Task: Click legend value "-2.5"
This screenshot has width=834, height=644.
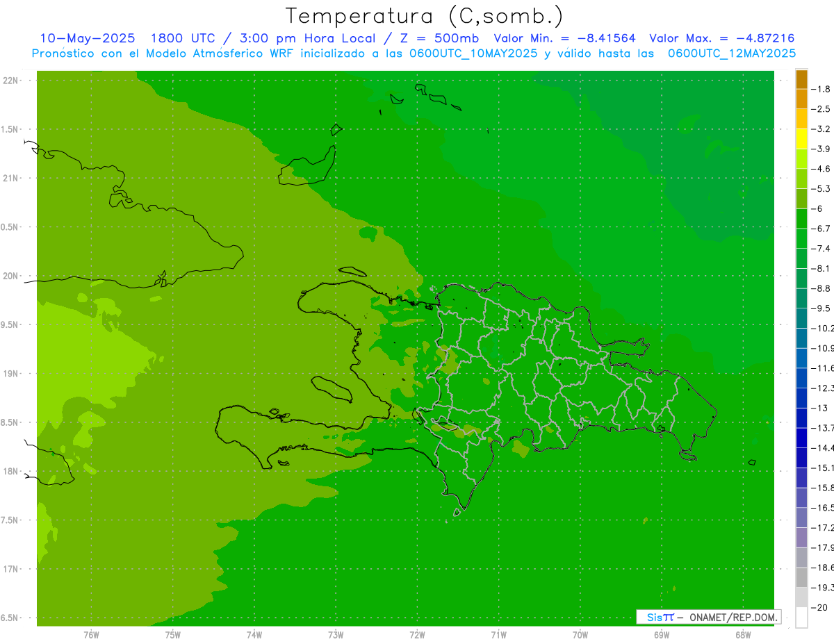Action: (821, 109)
